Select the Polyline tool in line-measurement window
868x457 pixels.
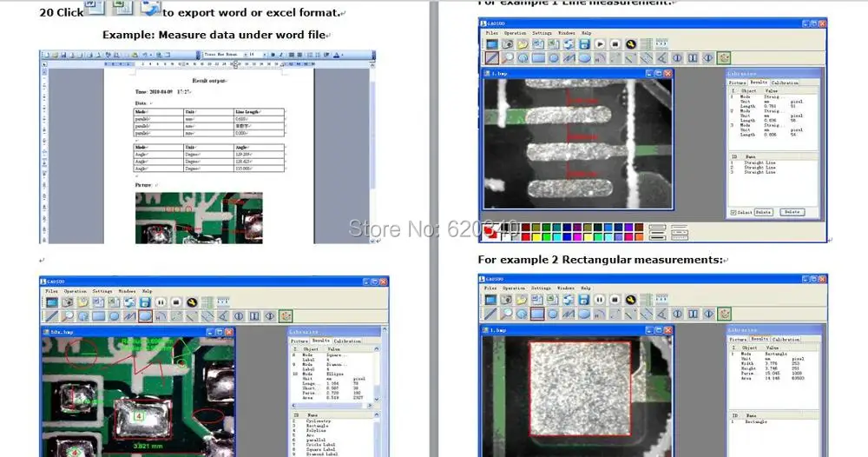(x=569, y=57)
